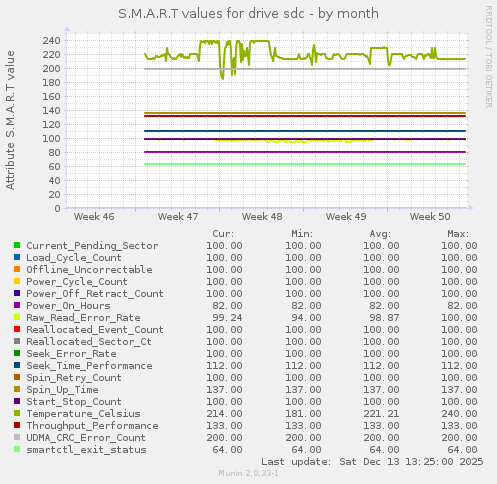497x484 pixels.
Task: Click the Munin 2.0.33-1 version text
Action: [248, 473]
